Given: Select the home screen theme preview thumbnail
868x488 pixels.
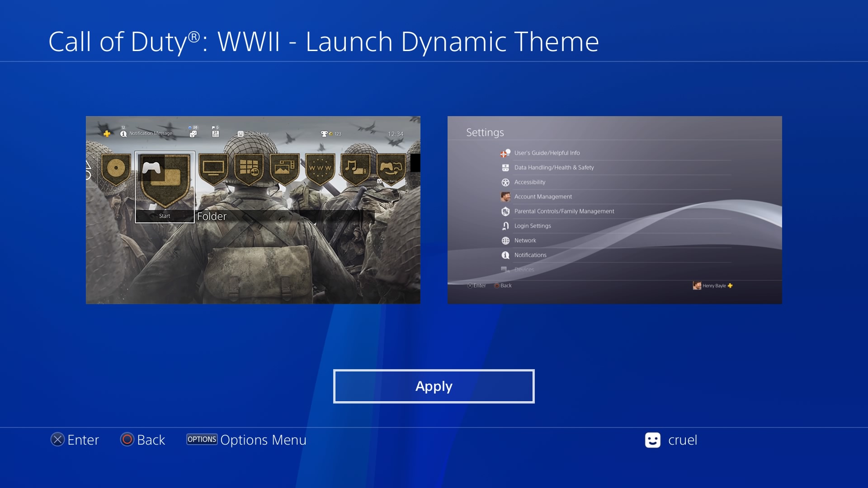Looking at the screenshot, I should [253, 210].
